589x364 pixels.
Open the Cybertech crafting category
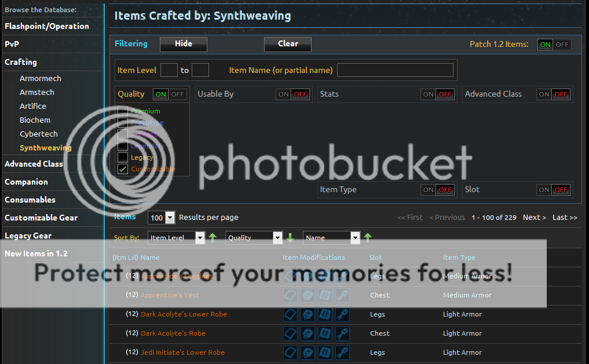(39, 134)
